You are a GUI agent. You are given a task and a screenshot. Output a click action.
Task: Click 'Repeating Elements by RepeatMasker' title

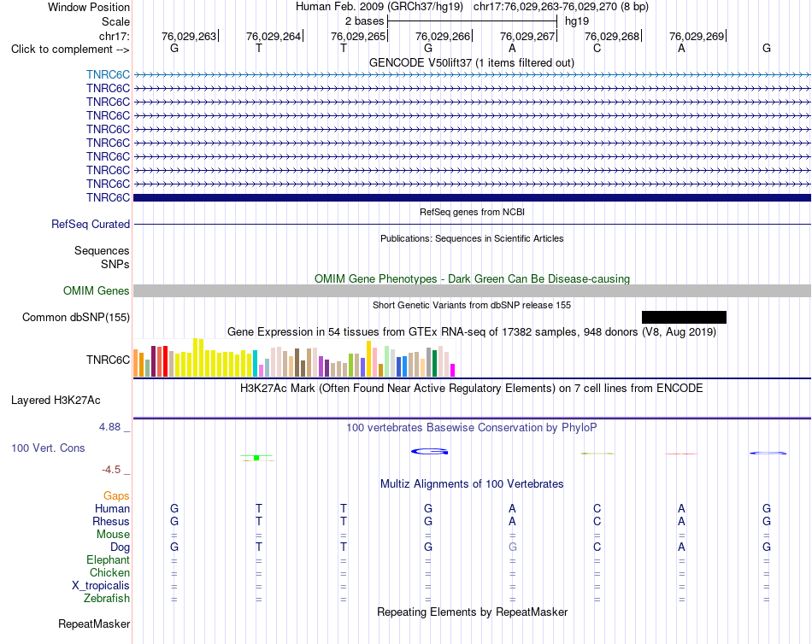[472, 612]
